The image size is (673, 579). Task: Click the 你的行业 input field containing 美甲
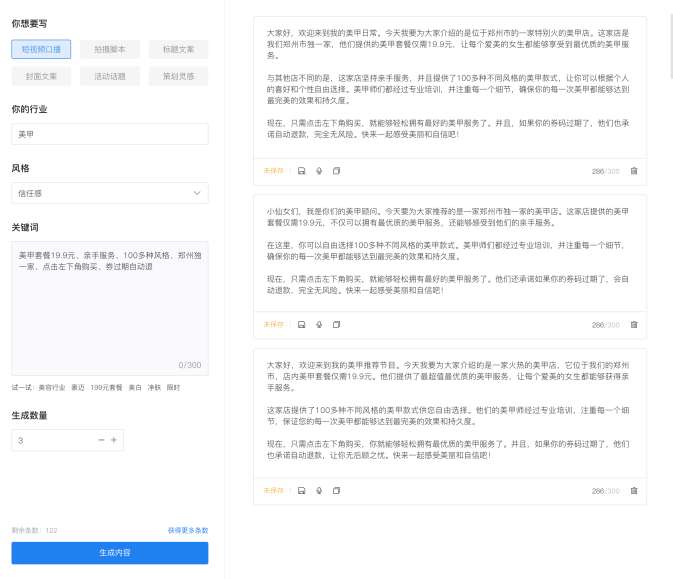[110, 134]
